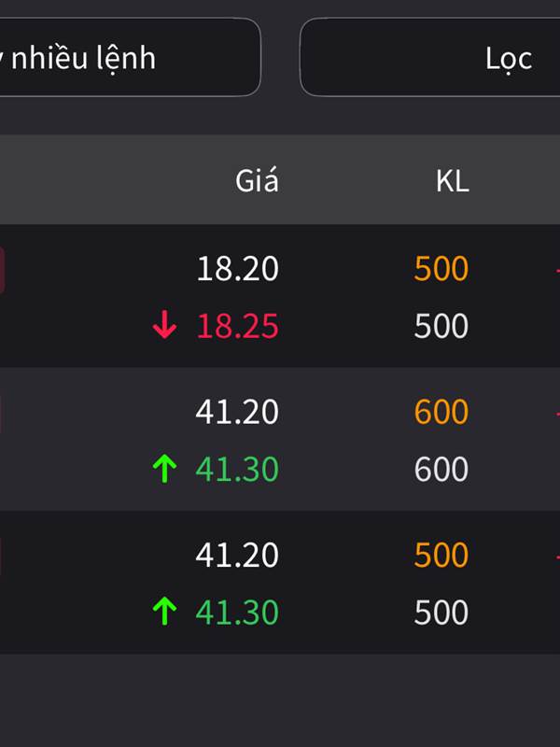Screen dimensions: 560x747
Task: Sort by the KL column header
Action: 453,180
